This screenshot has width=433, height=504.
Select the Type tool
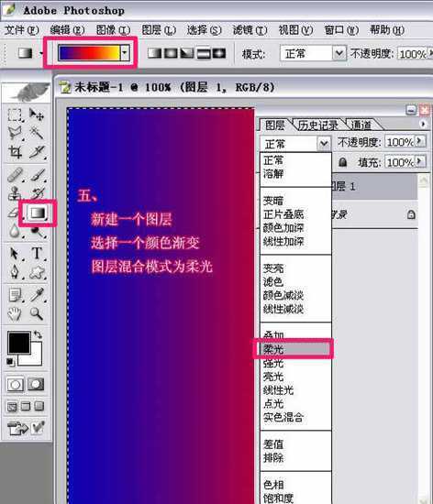[38, 254]
